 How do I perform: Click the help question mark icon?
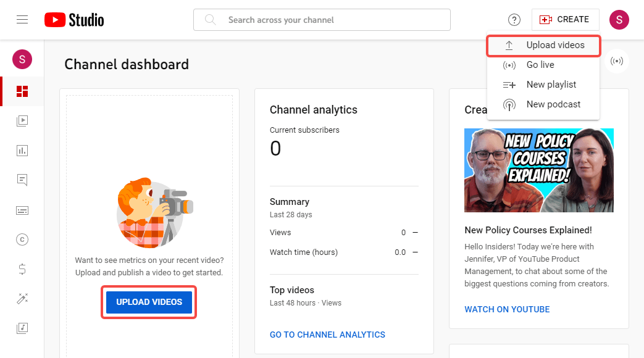(514, 19)
